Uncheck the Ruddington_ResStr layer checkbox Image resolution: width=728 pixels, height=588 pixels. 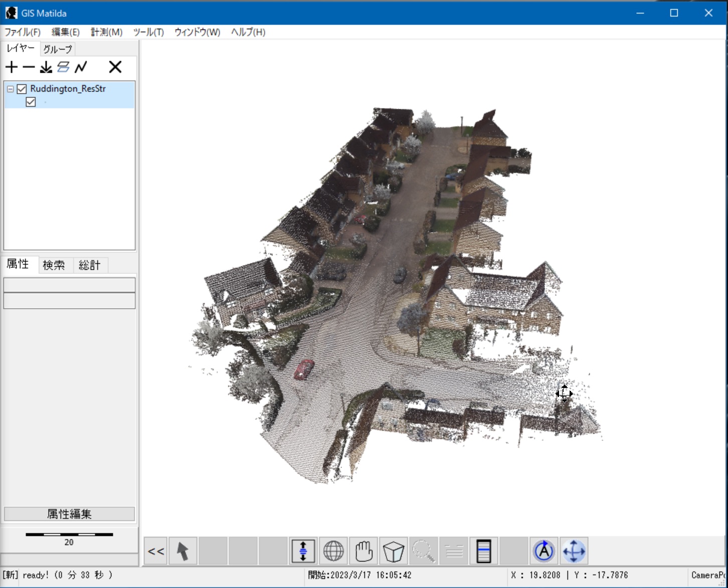(x=22, y=89)
